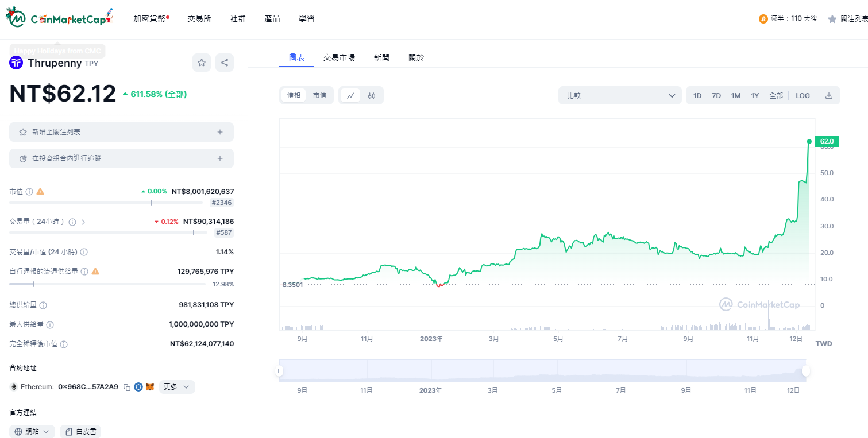Viewport: 868px width, 438px height.
Task: Open the 交易所 navigation menu
Action: (x=199, y=18)
